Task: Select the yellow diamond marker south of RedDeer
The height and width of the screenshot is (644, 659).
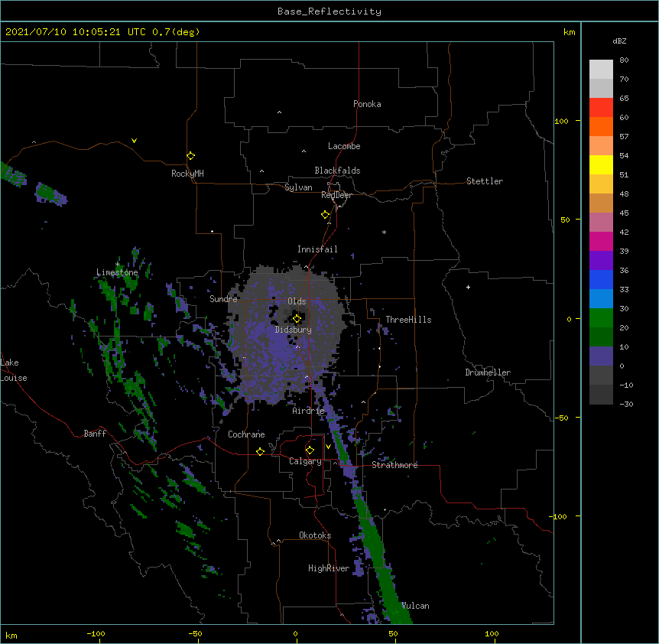Action: coord(325,214)
